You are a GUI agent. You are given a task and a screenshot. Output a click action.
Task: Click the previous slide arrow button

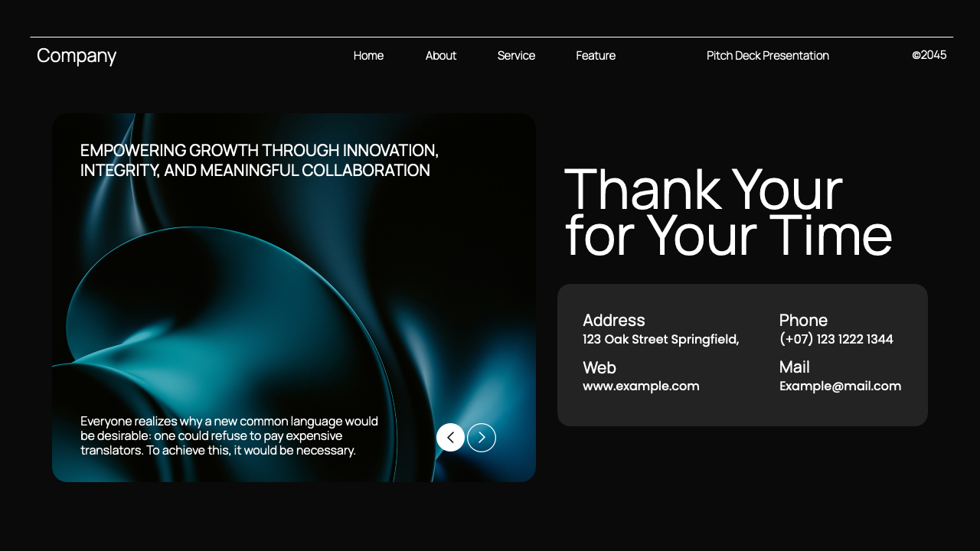450,438
